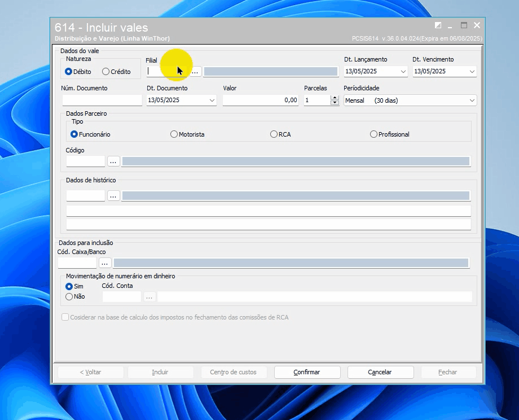Click the PCSIS614 version label
The width and height of the screenshot is (519, 420).
[417, 39]
